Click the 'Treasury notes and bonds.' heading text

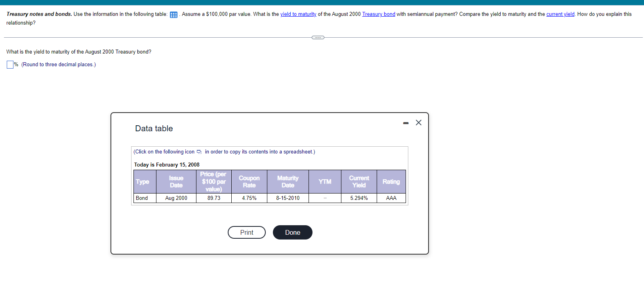[x=39, y=14]
